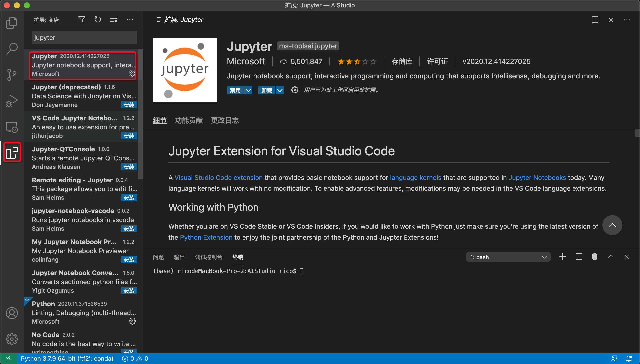Switch to the 细节 details tab
The image size is (640, 364).
(160, 121)
